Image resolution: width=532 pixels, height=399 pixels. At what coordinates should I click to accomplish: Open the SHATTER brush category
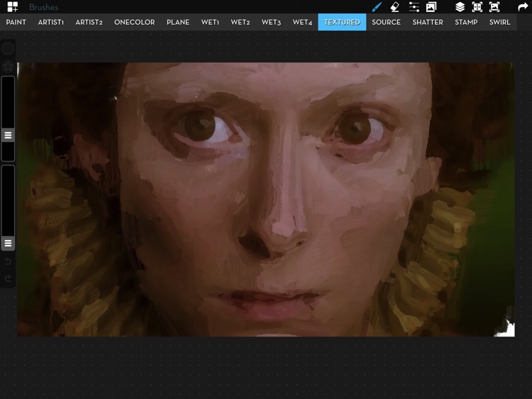pyautogui.click(x=428, y=22)
